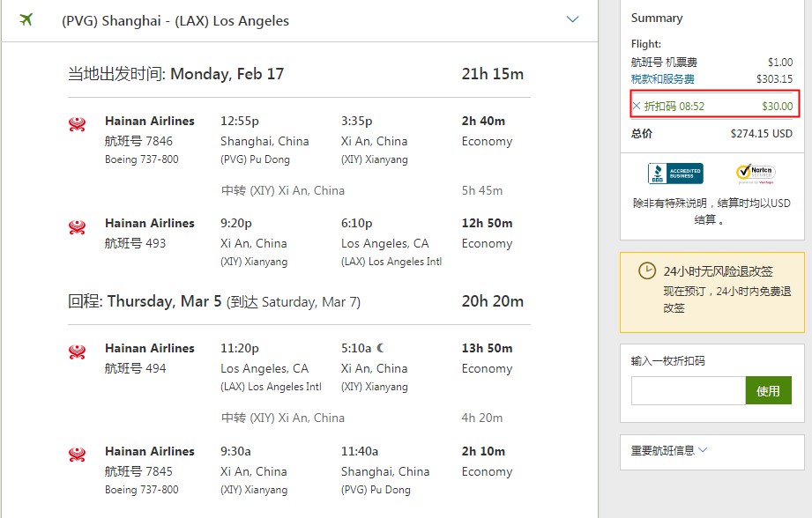
Task: Click the departure date 'Monday, Feb 17'
Action: pyautogui.click(x=227, y=74)
